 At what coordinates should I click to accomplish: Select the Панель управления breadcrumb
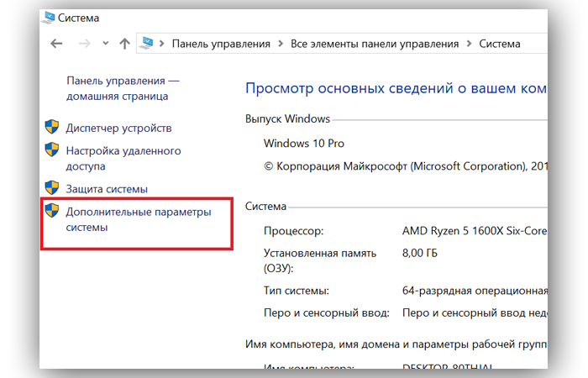pos(221,44)
